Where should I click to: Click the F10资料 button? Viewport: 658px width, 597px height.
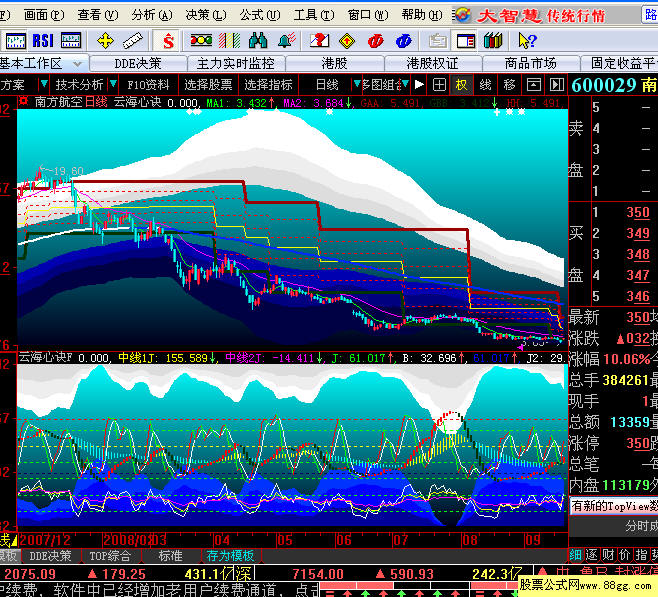[x=149, y=85]
